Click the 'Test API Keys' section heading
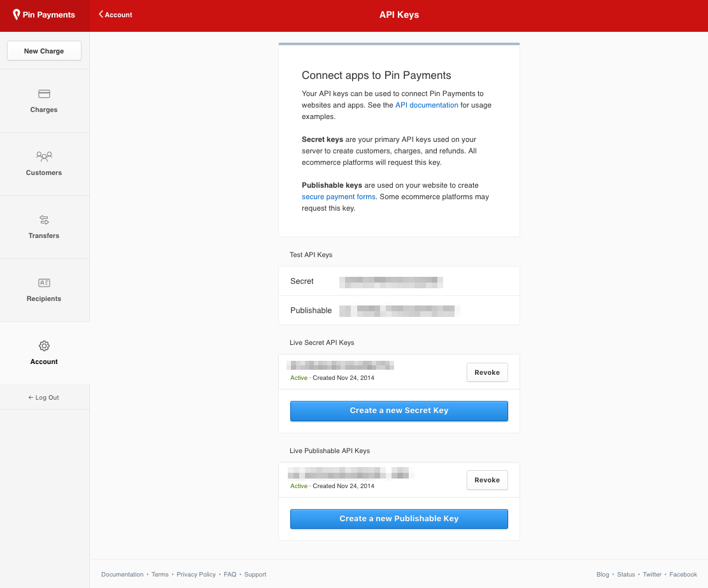This screenshot has height=588, width=708. pos(311,255)
